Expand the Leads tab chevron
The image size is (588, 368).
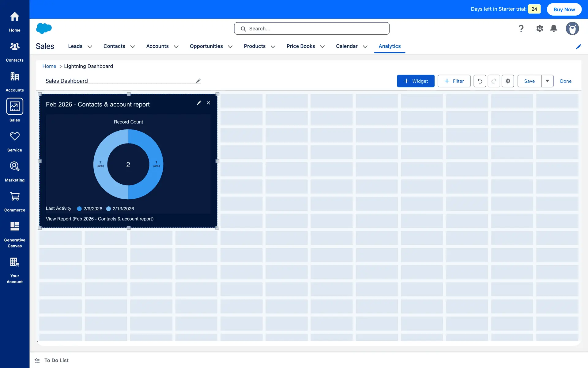tap(90, 47)
